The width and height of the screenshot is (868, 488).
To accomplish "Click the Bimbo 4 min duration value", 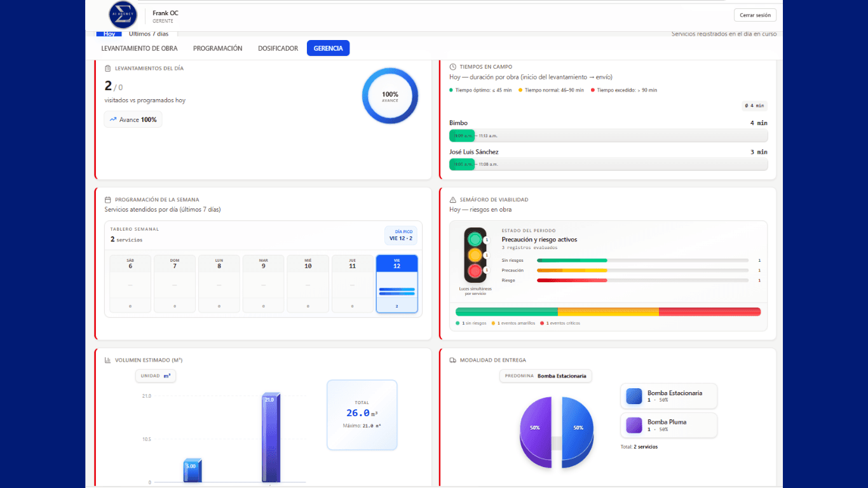I will 759,123.
